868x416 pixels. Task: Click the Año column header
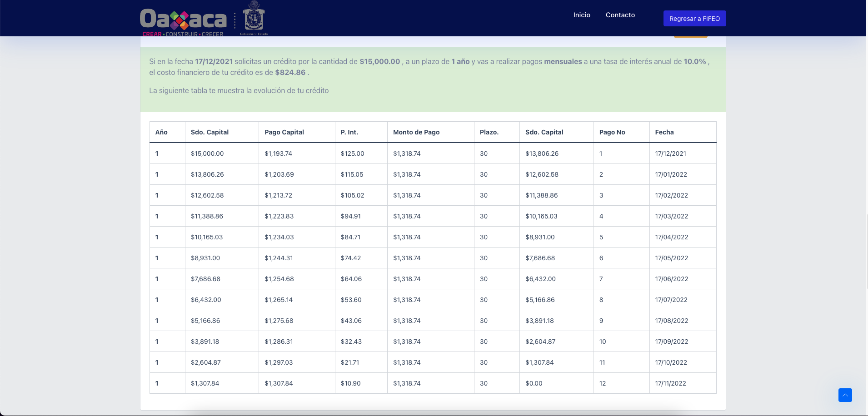(x=161, y=132)
